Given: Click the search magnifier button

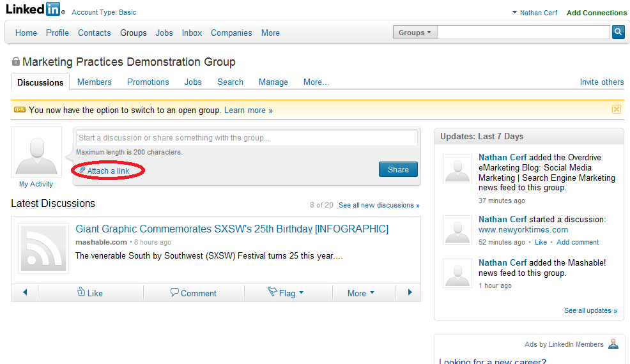Looking at the screenshot, I should click(x=618, y=32).
